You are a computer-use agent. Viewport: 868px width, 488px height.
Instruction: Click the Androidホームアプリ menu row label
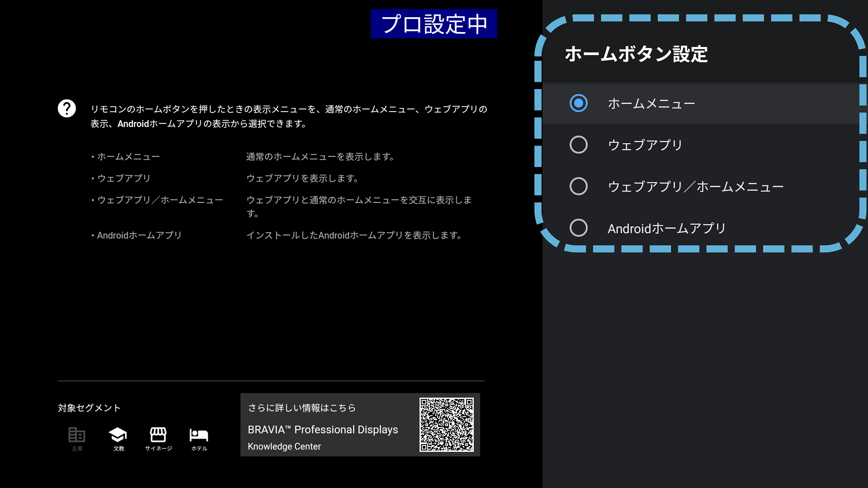666,228
